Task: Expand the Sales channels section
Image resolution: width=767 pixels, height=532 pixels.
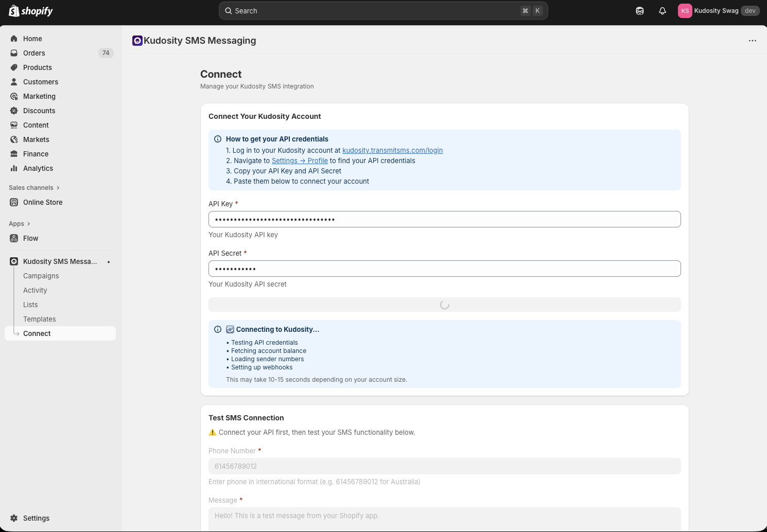Action: (34, 188)
